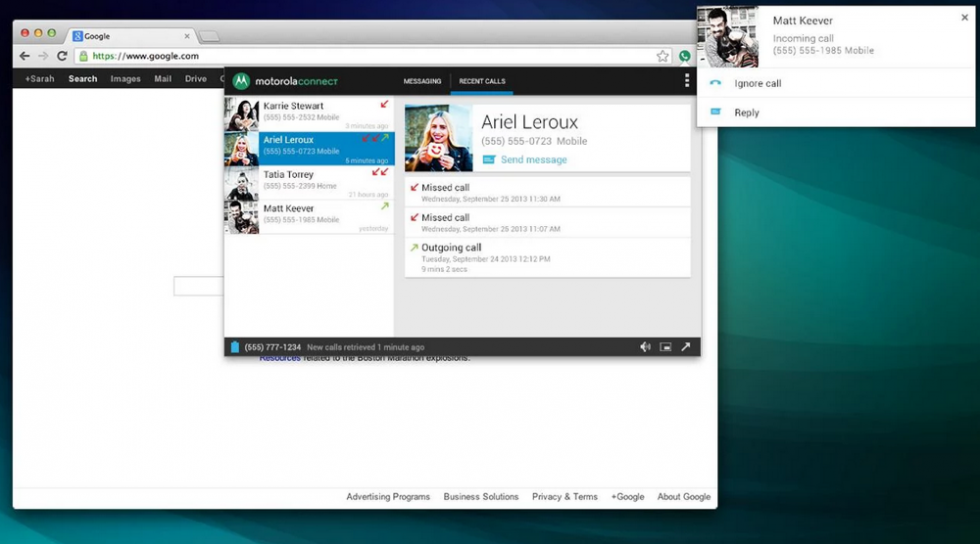The height and width of the screenshot is (544, 980).
Task: Dismiss the incoming call notification
Action: pyautogui.click(x=964, y=17)
